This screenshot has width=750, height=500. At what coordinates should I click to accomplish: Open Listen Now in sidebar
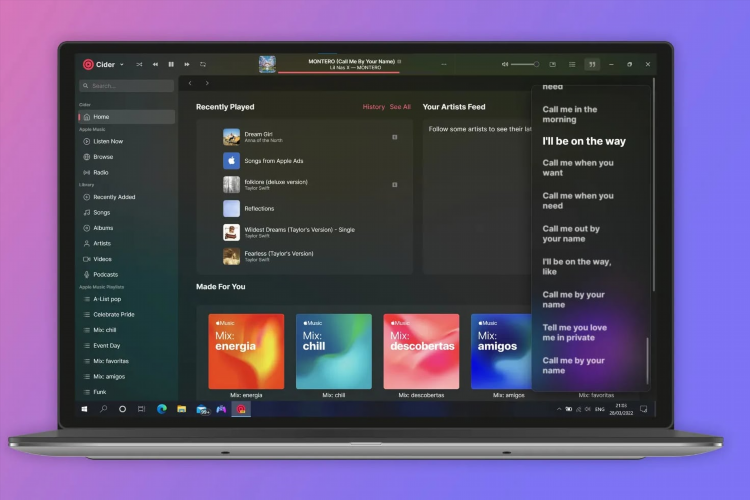click(126, 142)
